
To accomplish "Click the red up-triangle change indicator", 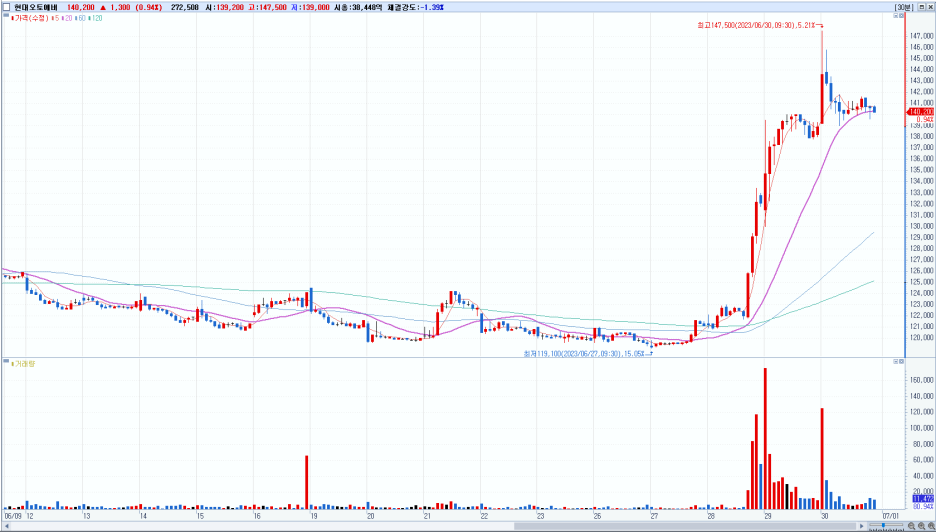I will click(x=103, y=8).
